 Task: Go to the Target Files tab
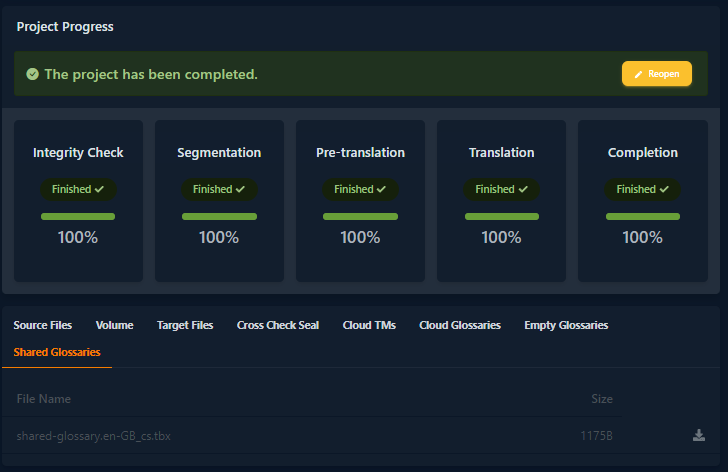coord(185,325)
